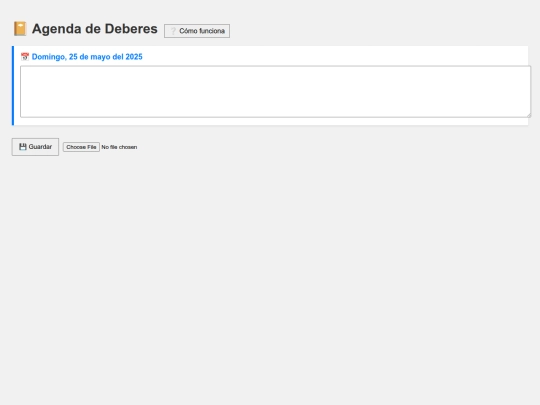Click the "No file chosen" label

point(119,147)
